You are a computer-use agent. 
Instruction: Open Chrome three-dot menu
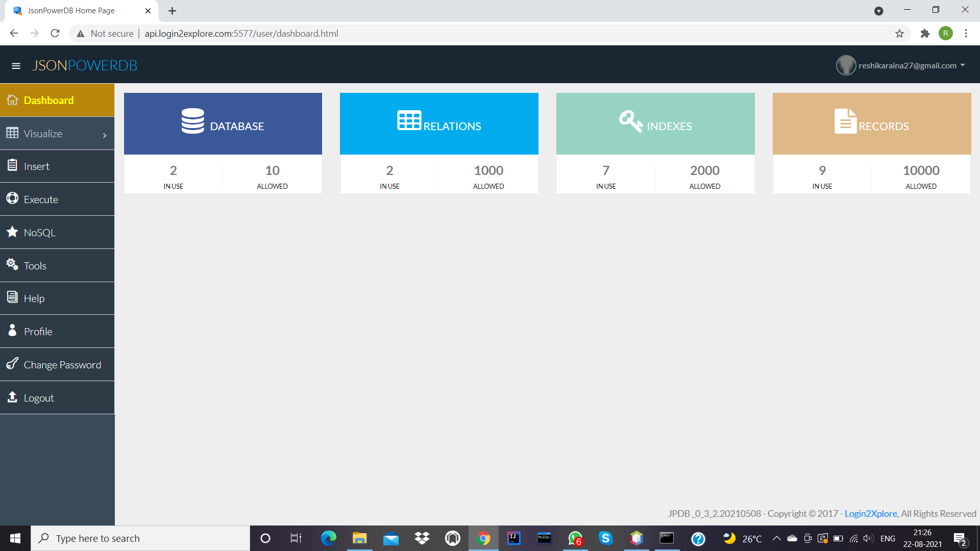pos(966,34)
